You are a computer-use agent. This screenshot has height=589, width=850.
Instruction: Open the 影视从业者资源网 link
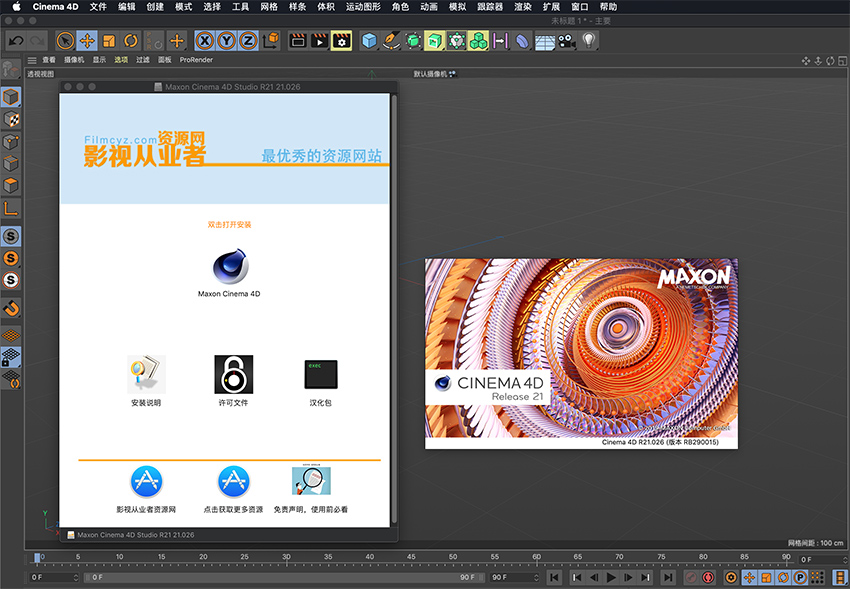146,481
